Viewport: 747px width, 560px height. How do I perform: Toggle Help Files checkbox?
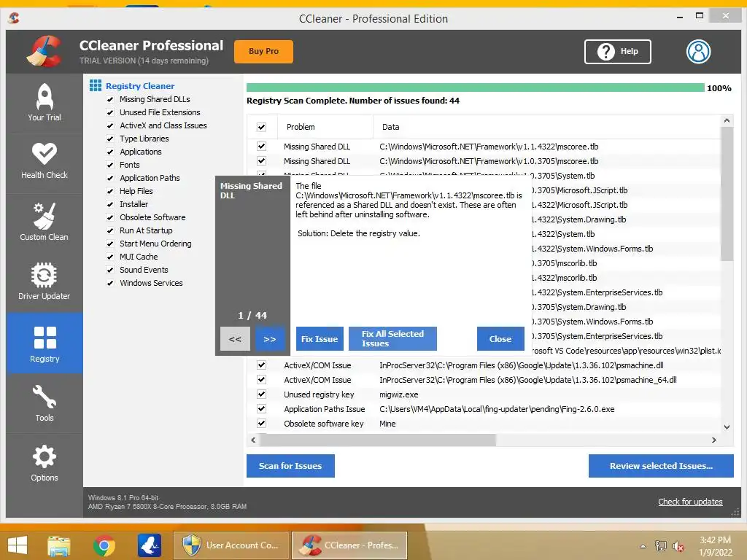click(110, 192)
